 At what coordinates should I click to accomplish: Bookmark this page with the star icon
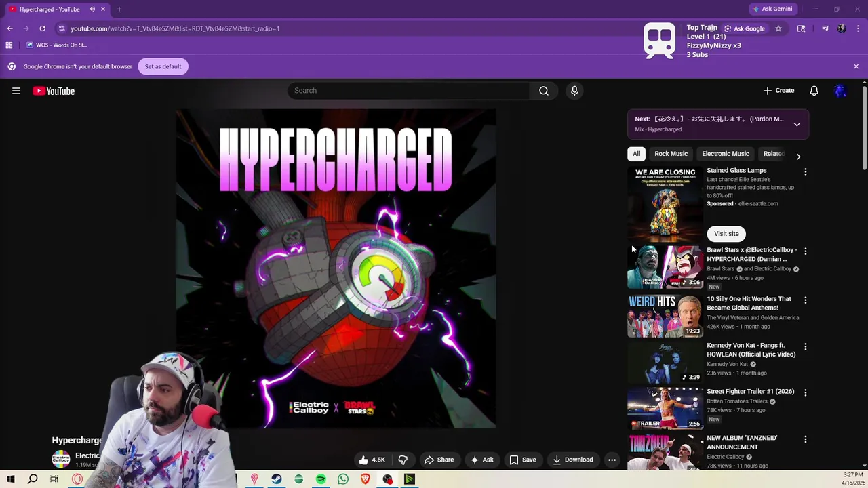[778, 28]
